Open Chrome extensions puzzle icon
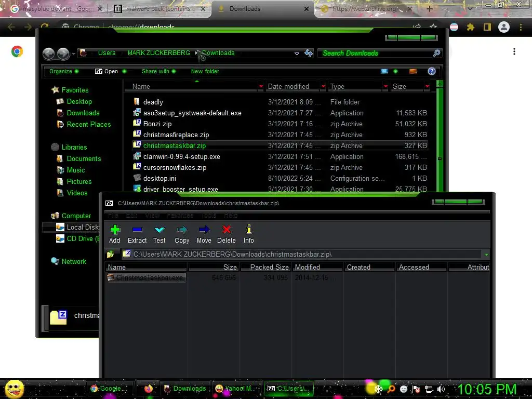Image resolution: width=532 pixels, height=399 pixels. coord(470,27)
